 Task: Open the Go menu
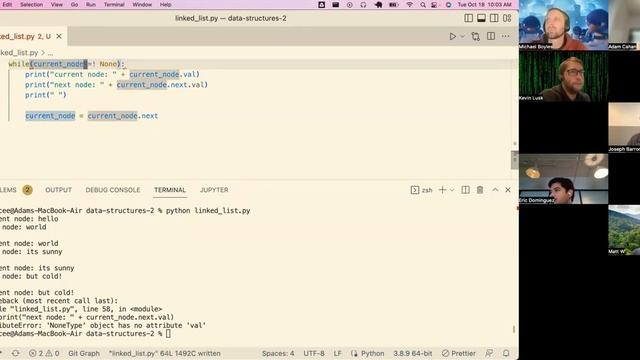(x=74, y=4)
